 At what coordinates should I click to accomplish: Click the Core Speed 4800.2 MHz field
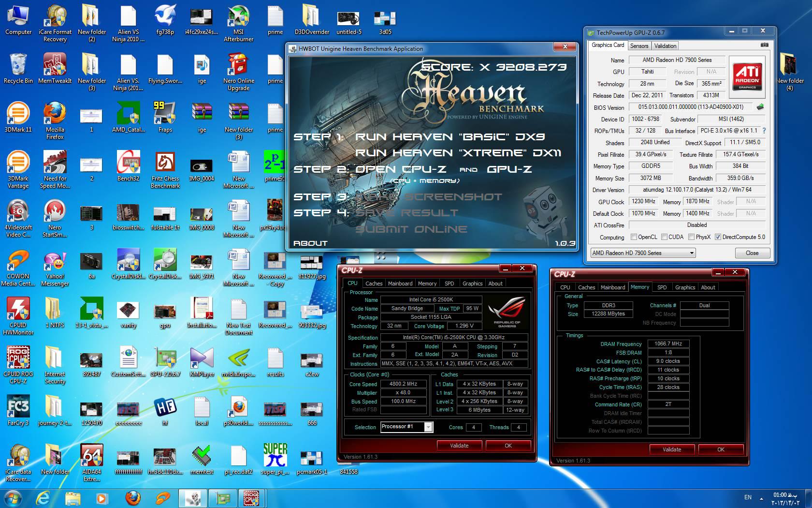coord(403,384)
